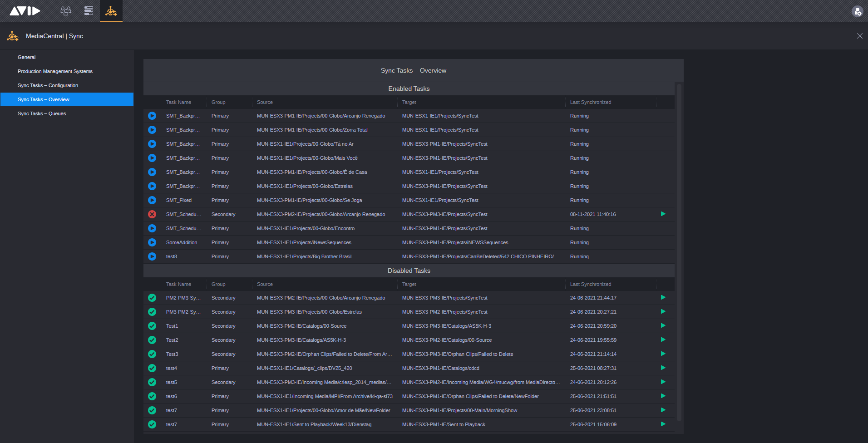The width and height of the screenshot is (868, 443).
Task: Sort disabled tasks by Last Synchronized header
Action: [x=591, y=284]
